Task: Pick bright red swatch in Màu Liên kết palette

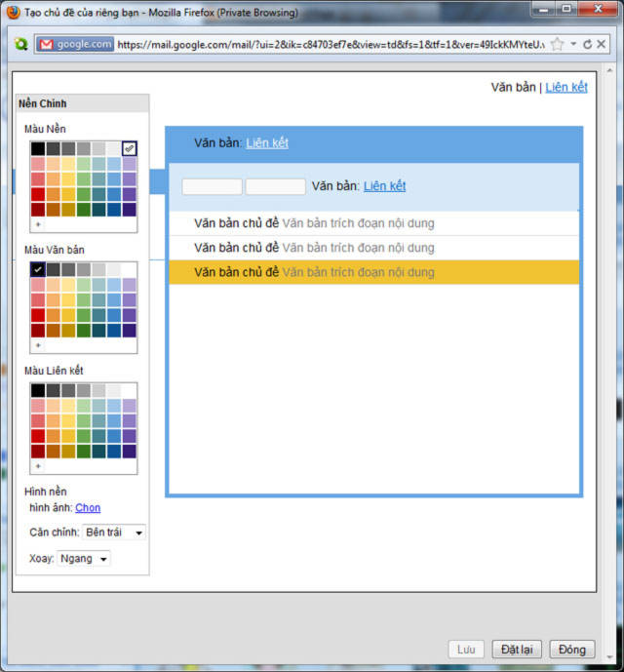Action: (x=38, y=436)
